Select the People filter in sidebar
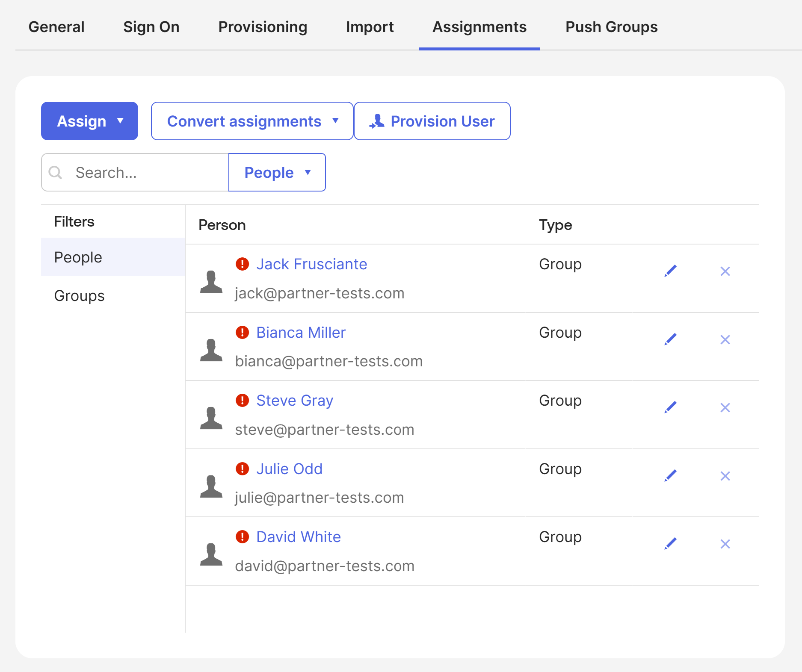This screenshot has width=802, height=672. pyautogui.click(x=113, y=257)
